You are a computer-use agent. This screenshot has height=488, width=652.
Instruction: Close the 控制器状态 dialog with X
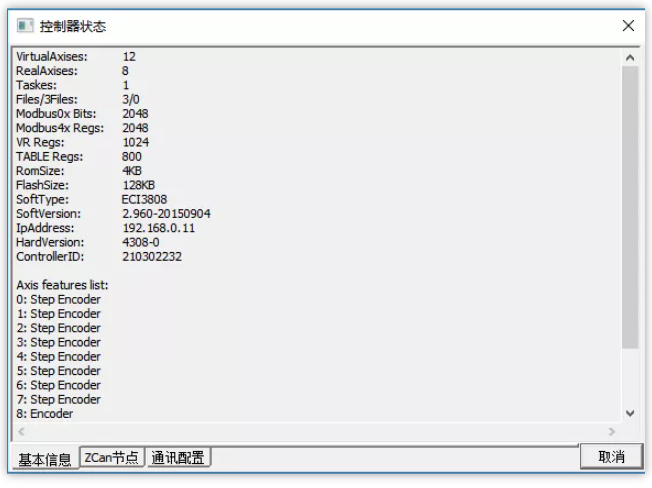tap(628, 26)
